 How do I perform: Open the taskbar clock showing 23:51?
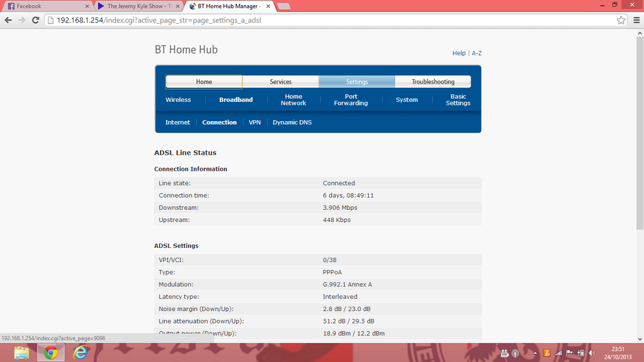pos(618,353)
